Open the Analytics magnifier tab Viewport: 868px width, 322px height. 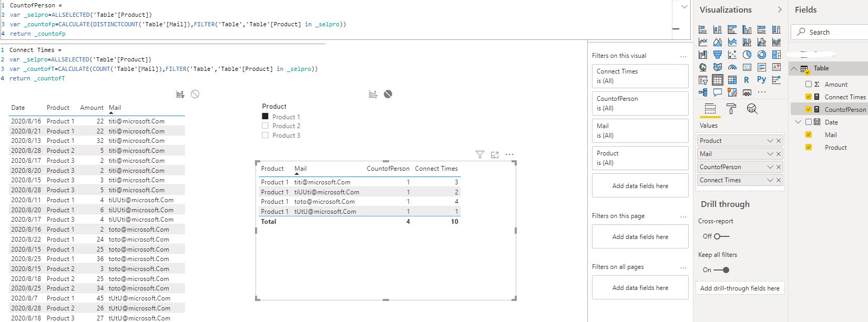click(752, 109)
